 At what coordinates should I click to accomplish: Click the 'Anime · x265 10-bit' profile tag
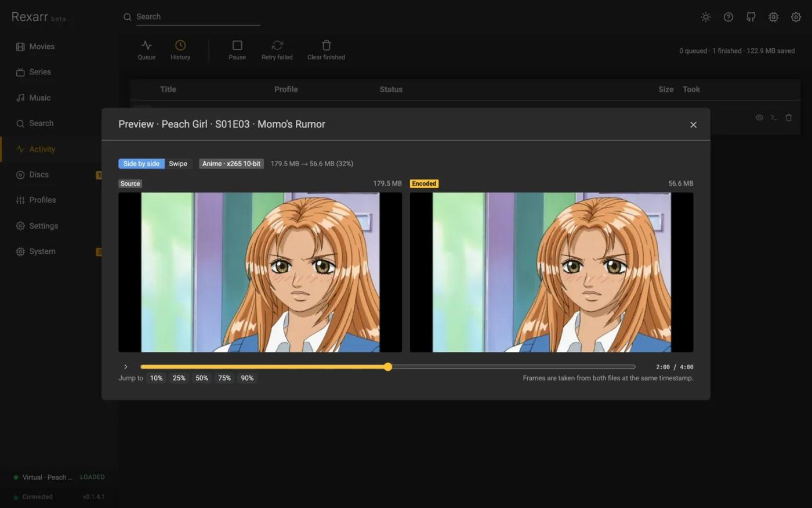pyautogui.click(x=231, y=164)
